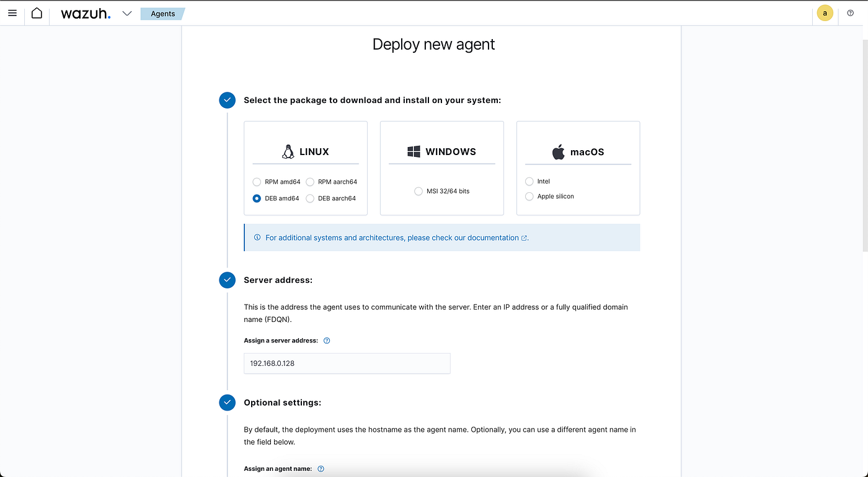This screenshot has height=477, width=868.
Task: Expand the Wazuh modules dropdown chevron
Action: tap(127, 14)
